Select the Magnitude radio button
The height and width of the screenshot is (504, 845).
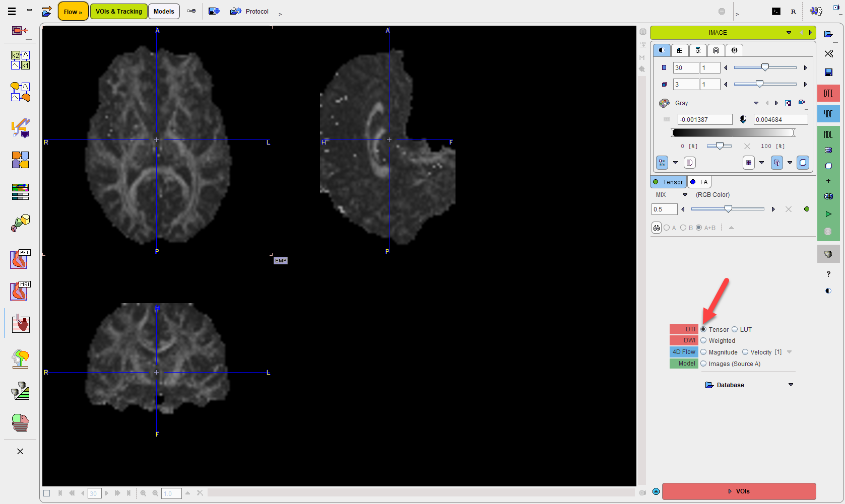coord(703,352)
